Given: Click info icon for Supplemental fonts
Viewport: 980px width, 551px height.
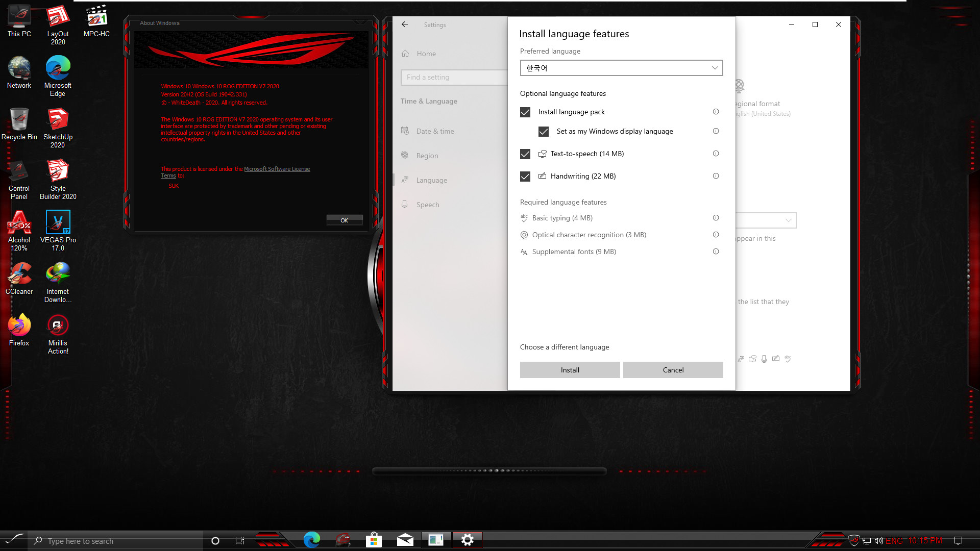Looking at the screenshot, I should pyautogui.click(x=716, y=252).
